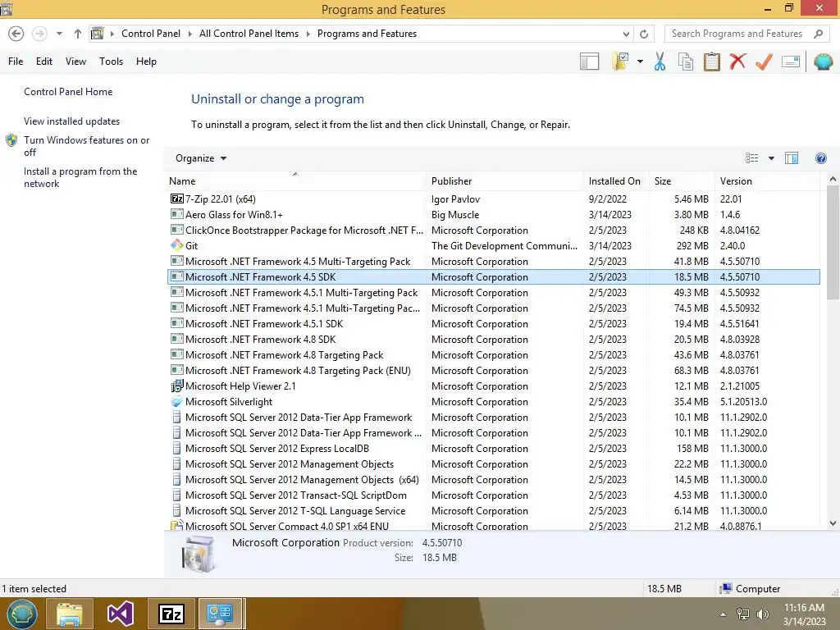
Task: Click the blue Help question mark icon
Action: (x=820, y=158)
